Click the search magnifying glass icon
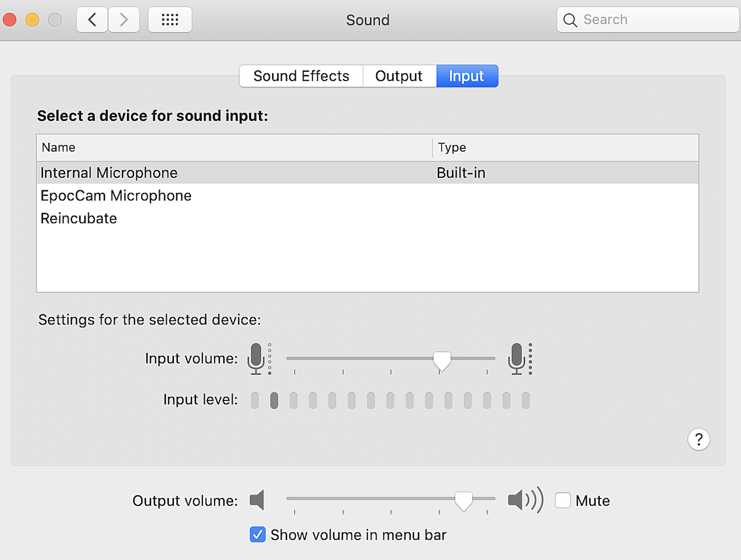This screenshot has width=741, height=560. [570, 20]
